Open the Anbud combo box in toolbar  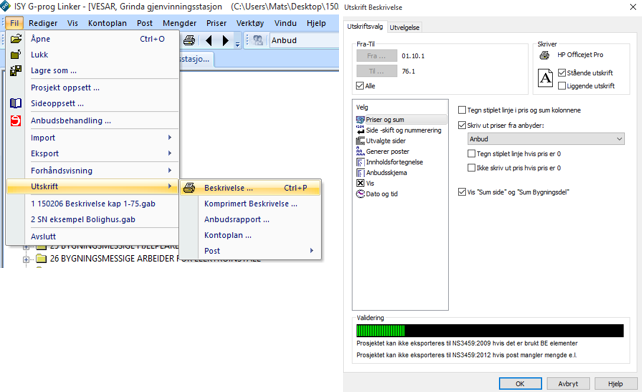coord(304,40)
